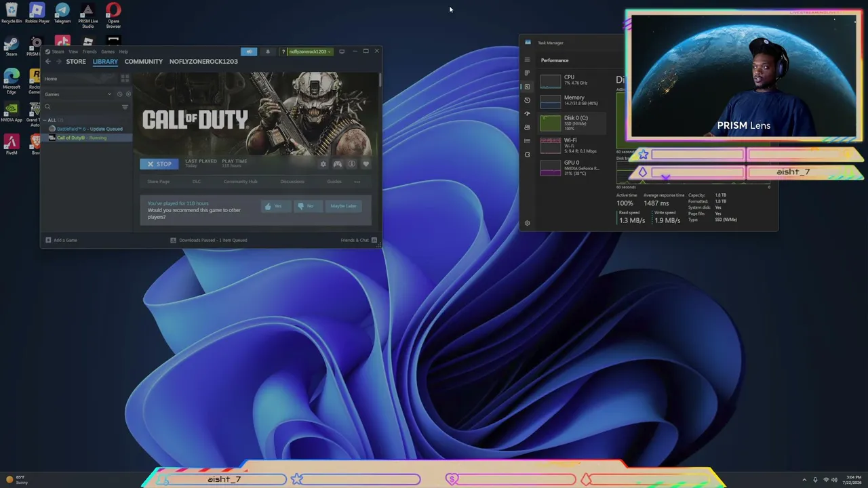This screenshot has height=488, width=868.
Task: Open the Steam help question mark
Action: tap(283, 52)
